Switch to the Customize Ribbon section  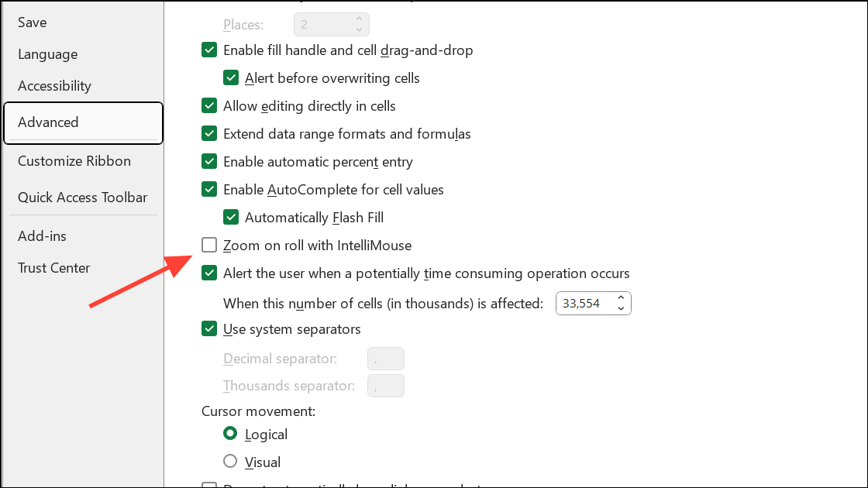coord(74,160)
